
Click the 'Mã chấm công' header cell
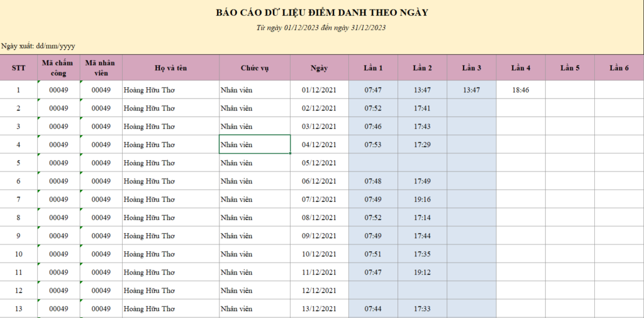(58, 68)
